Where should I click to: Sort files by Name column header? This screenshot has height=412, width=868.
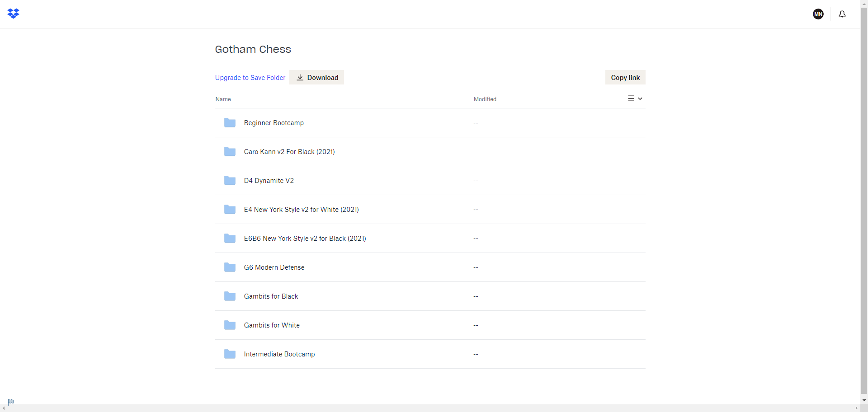223,99
